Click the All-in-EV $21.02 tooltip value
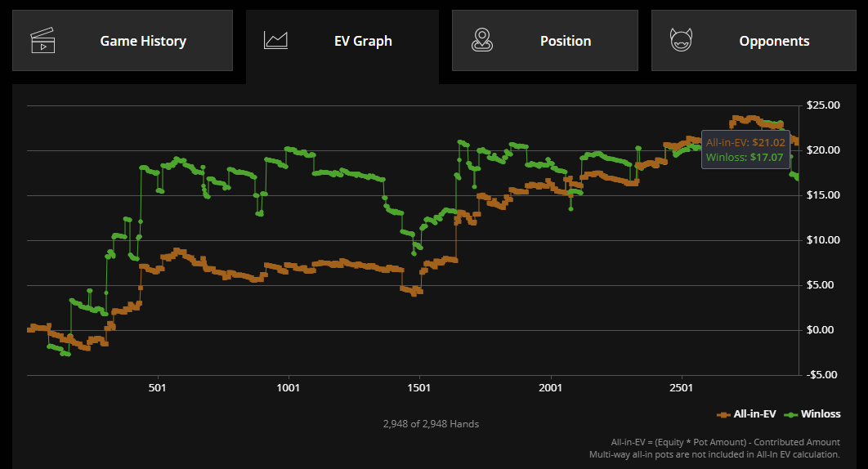This screenshot has height=469, width=868. tap(745, 142)
